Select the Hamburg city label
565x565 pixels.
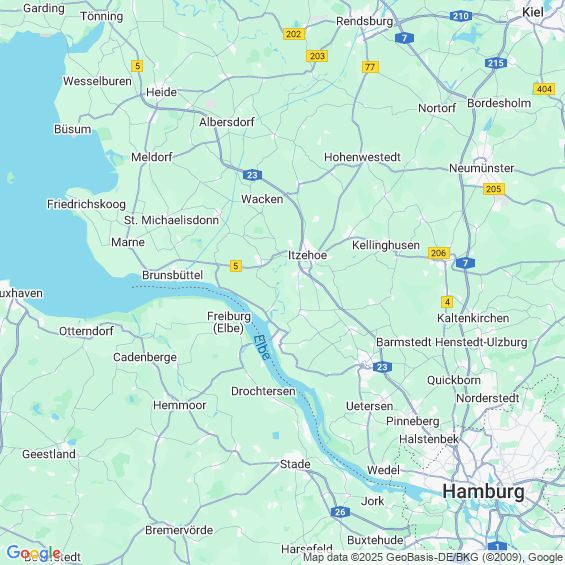pyautogui.click(x=484, y=491)
